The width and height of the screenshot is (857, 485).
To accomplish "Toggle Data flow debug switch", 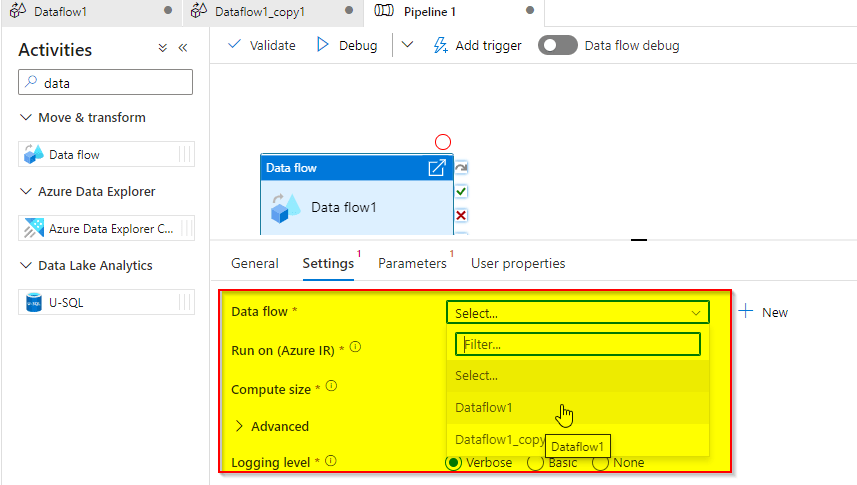I will click(557, 45).
